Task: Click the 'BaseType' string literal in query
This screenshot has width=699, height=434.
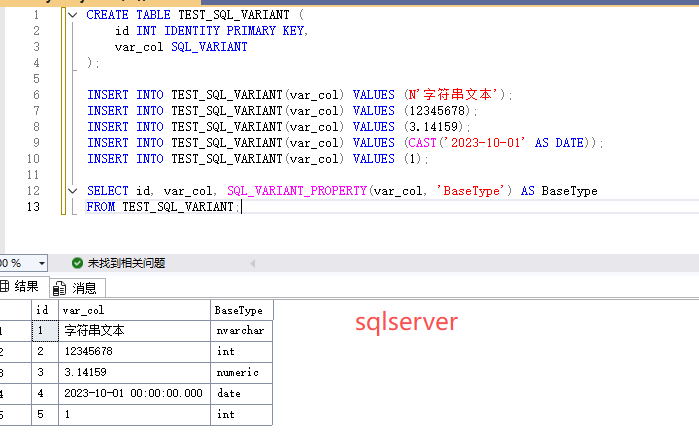Action: pyautogui.click(x=470, y=191)
